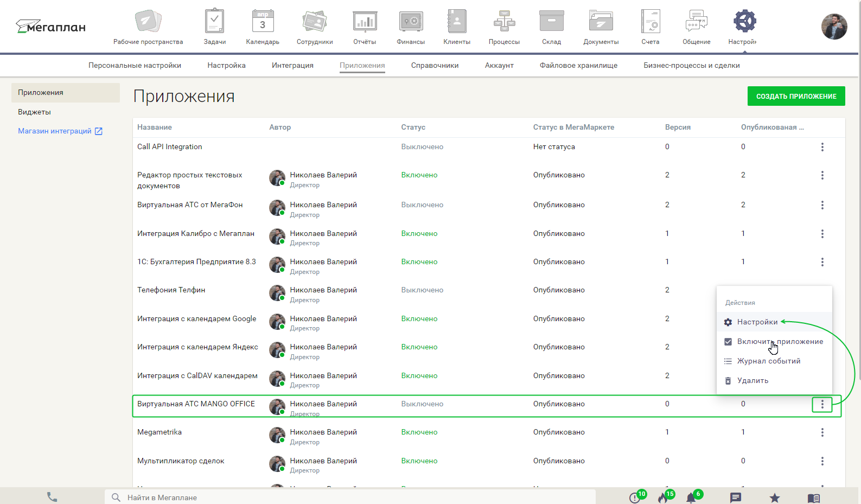Switch to the Интеграция tab
The width and height of the screenshot is (861, 504).
(x=292, y=65)
